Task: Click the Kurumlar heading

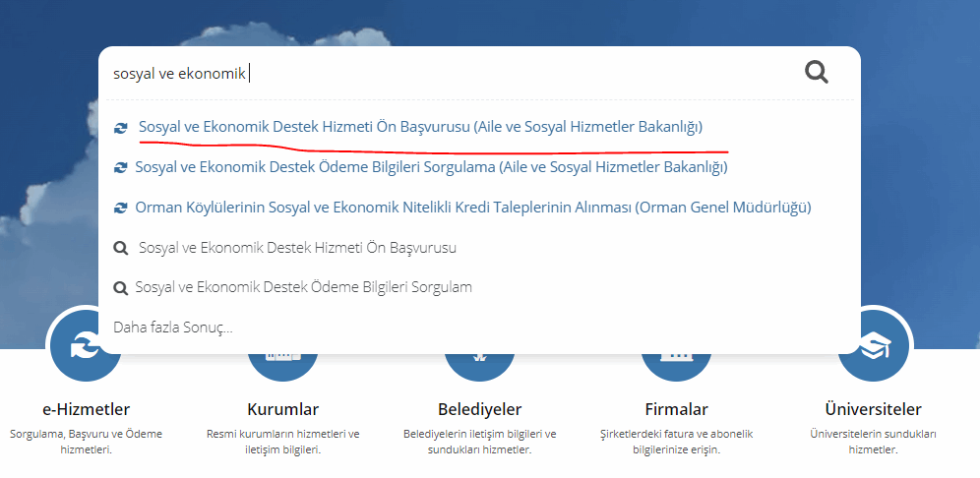Action: point(283,410)
